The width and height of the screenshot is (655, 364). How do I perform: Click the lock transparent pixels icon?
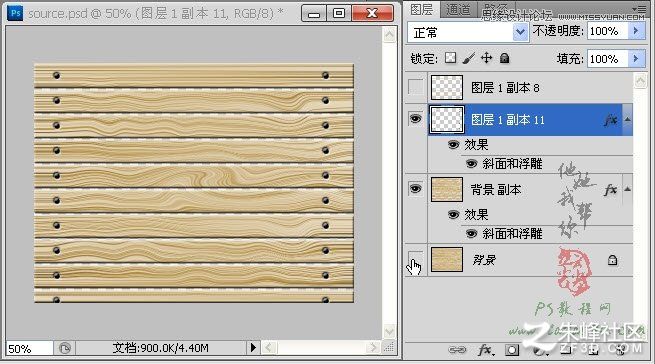(450, 58)
